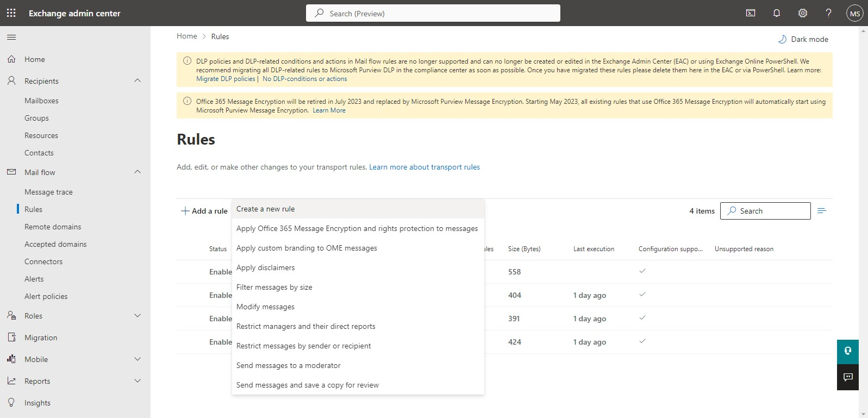Select Restrict messages by sender or recipient
The width and height of the screenshot is (868, 418).
click(x=358, y=346)
